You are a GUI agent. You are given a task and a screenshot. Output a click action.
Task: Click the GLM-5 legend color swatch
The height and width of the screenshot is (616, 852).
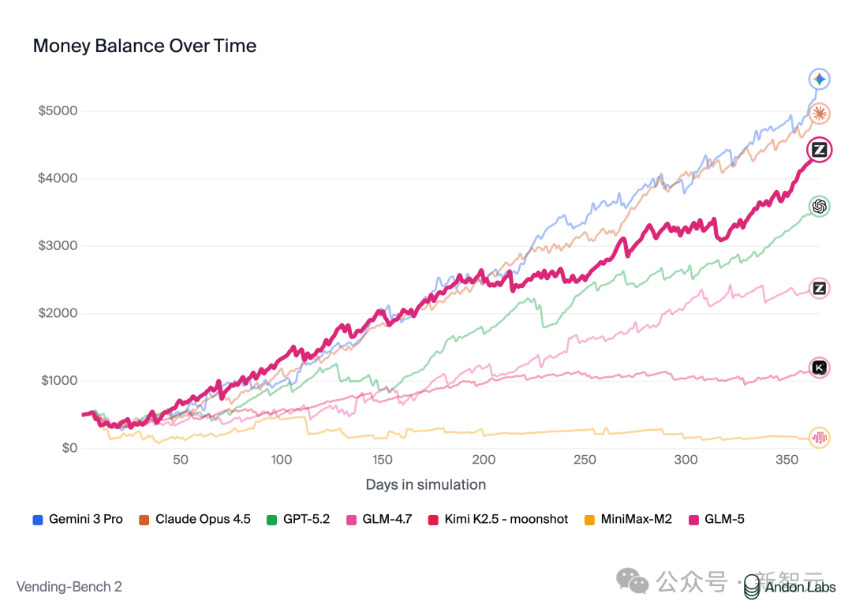click(x=693, y=520)
